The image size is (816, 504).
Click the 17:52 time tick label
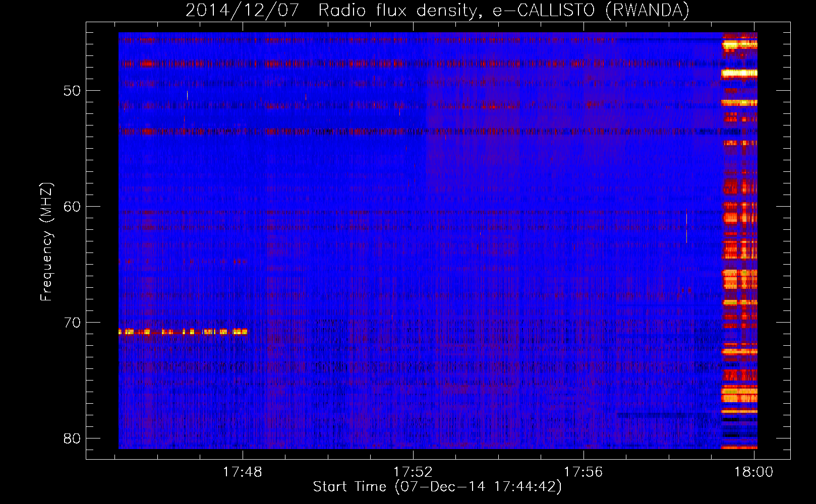tap(413, 472)
